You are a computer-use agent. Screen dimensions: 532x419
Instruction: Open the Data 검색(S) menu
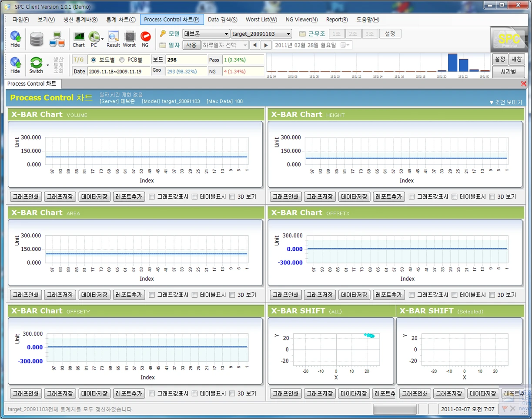(223, 20)
